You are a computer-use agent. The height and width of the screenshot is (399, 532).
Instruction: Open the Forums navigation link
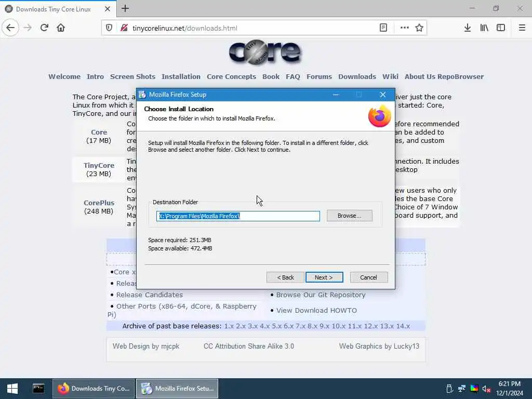(x=319, y=77)
